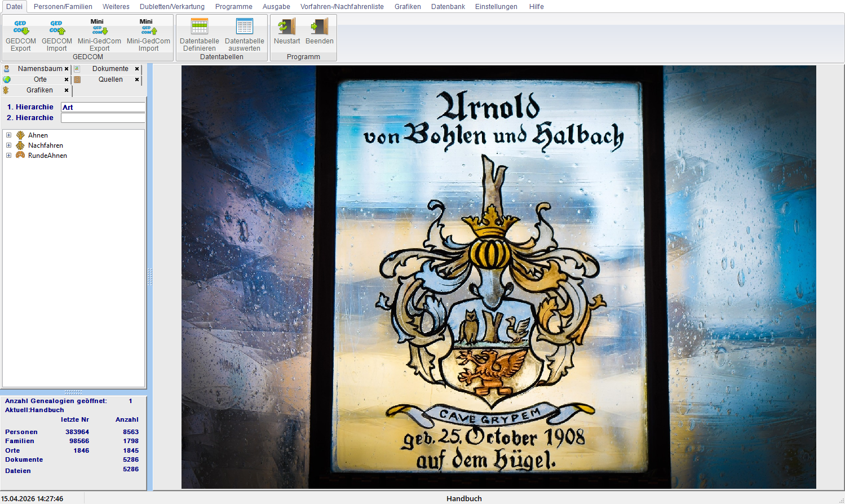845x504 pixels.
Task: Open Mini-GedCom Import
Action: click(148, 28)
